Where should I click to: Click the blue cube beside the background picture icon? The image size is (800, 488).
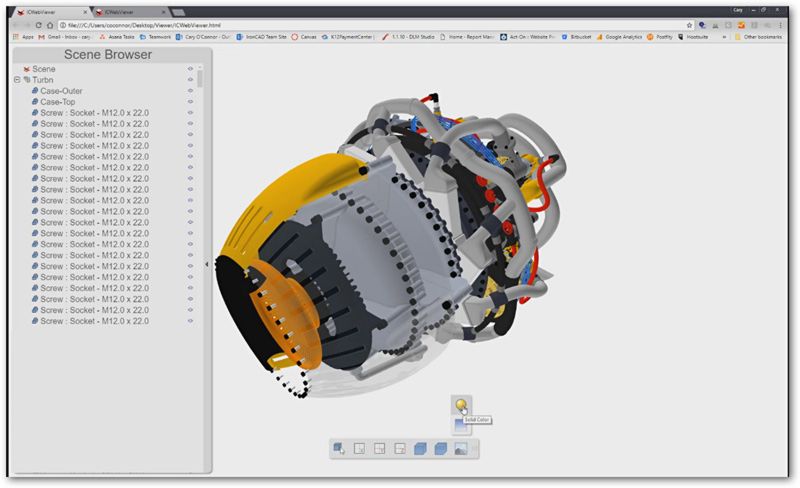[x=441, y=448]
